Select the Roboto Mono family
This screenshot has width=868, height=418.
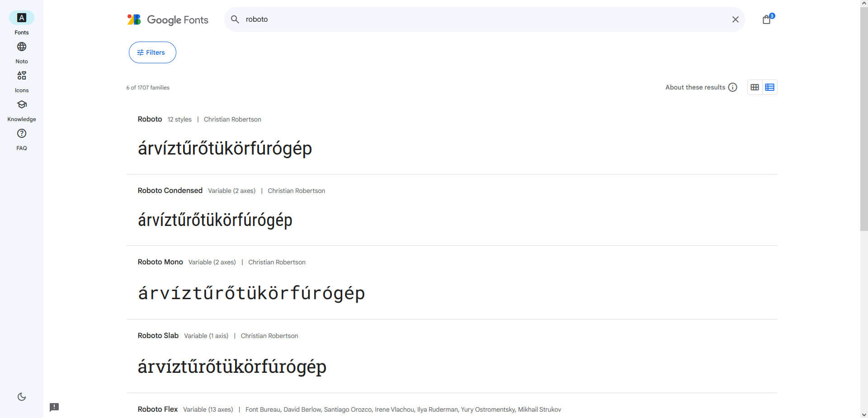click(160, 262)
